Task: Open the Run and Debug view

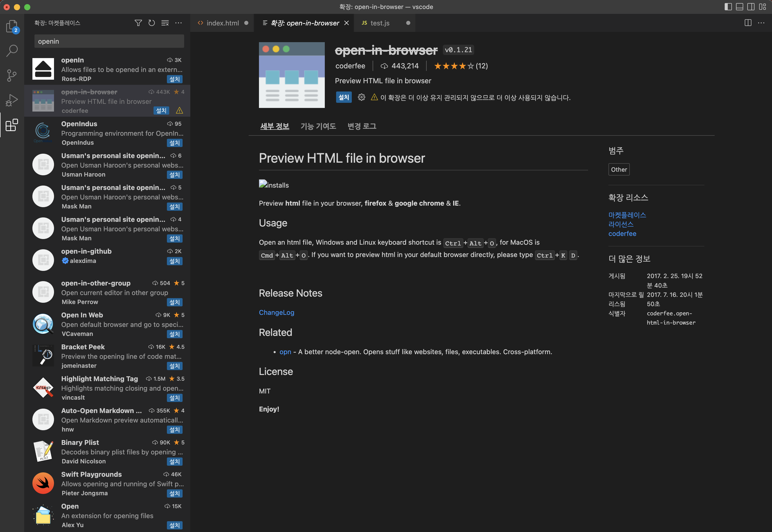Action: point(12,100)
